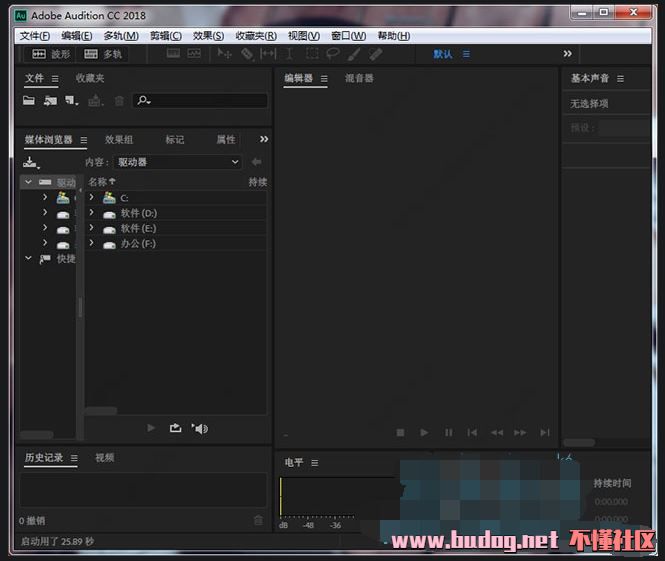Select the Move tool
The width and height of the screenshot is (665, 561).
224,54
